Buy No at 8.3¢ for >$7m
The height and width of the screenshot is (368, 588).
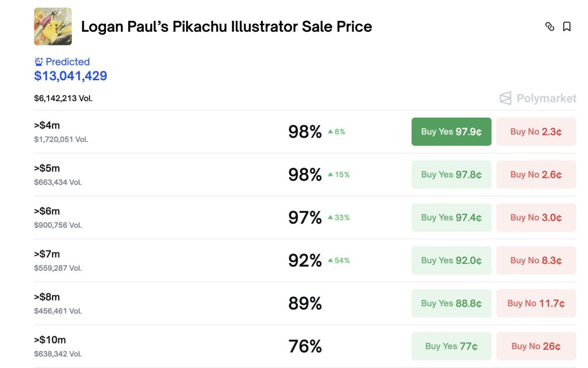[x=536, y=261]
